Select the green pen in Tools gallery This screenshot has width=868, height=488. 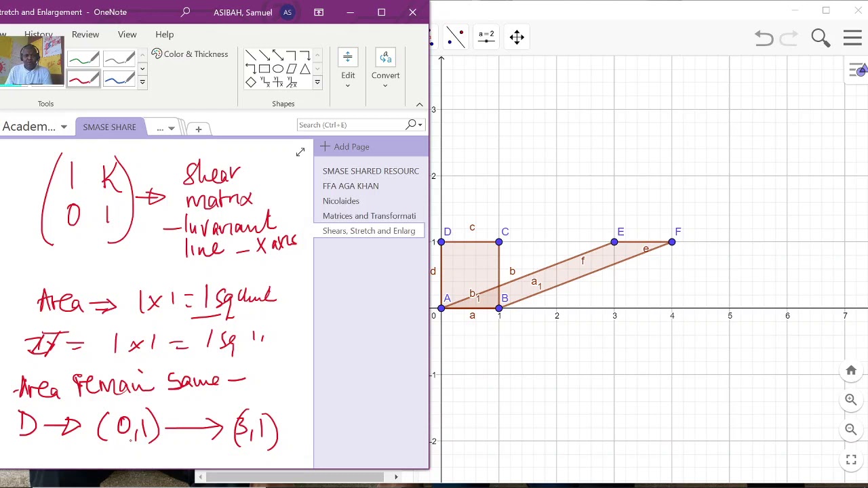pyautogui.click(x=83, y=59)
